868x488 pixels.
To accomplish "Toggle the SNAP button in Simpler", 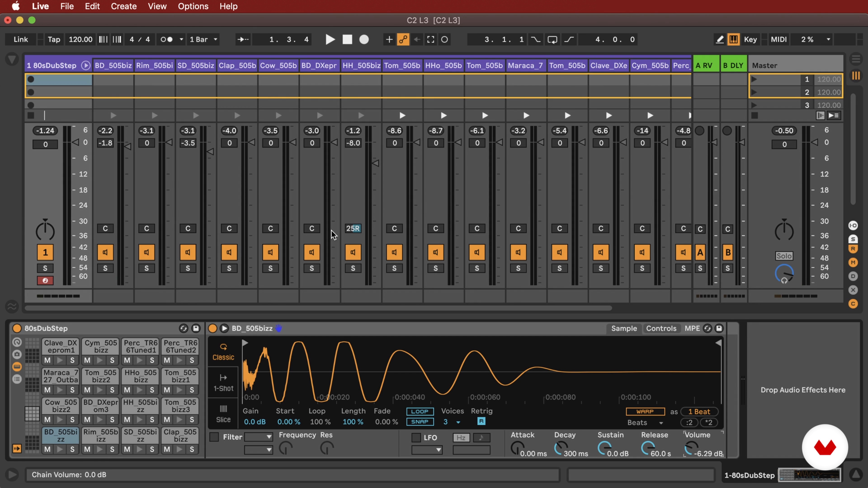I will pos(420,422).
